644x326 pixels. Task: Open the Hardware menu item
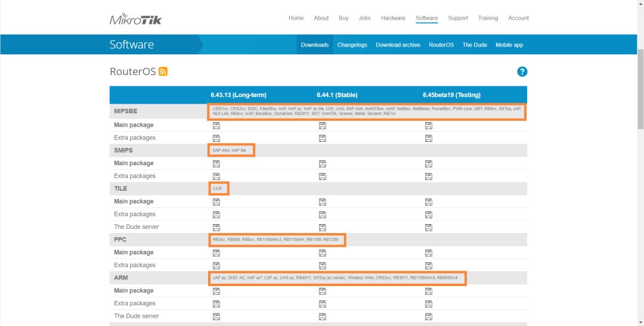click(x=393, y=18)
